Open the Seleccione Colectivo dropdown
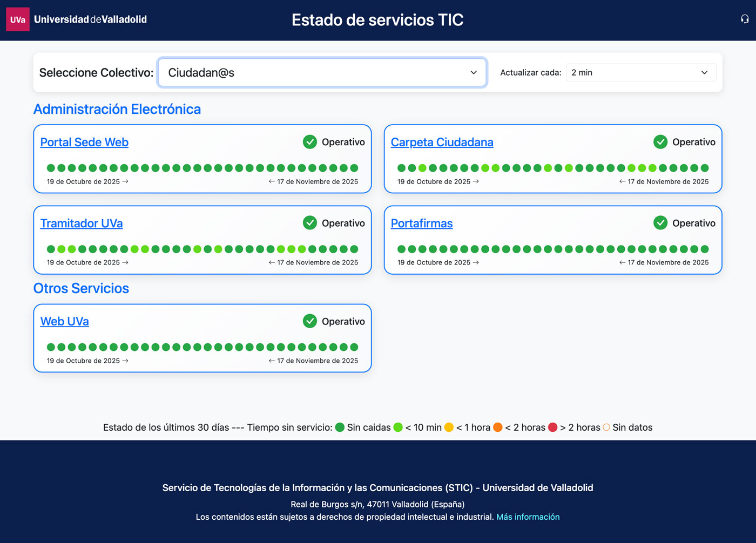756x543 pixels. 322,72
